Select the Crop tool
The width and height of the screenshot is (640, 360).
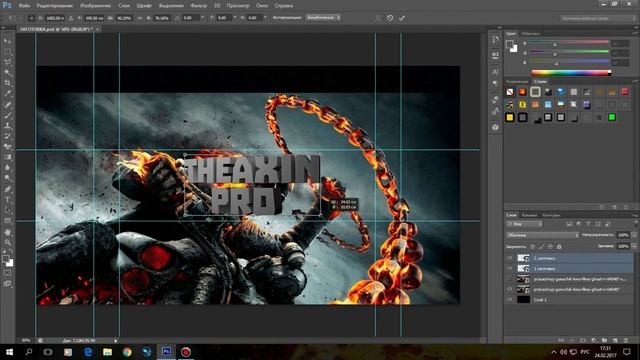pyautogui.click(x=7, y=83)
